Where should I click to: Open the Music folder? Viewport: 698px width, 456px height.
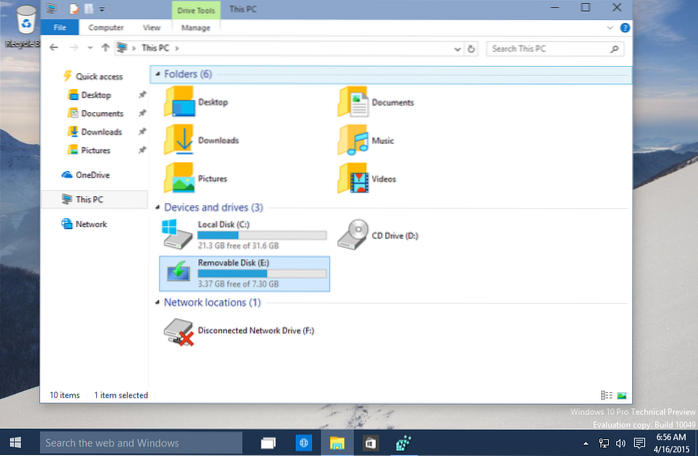pyautogui.click(x=366, y=140)
